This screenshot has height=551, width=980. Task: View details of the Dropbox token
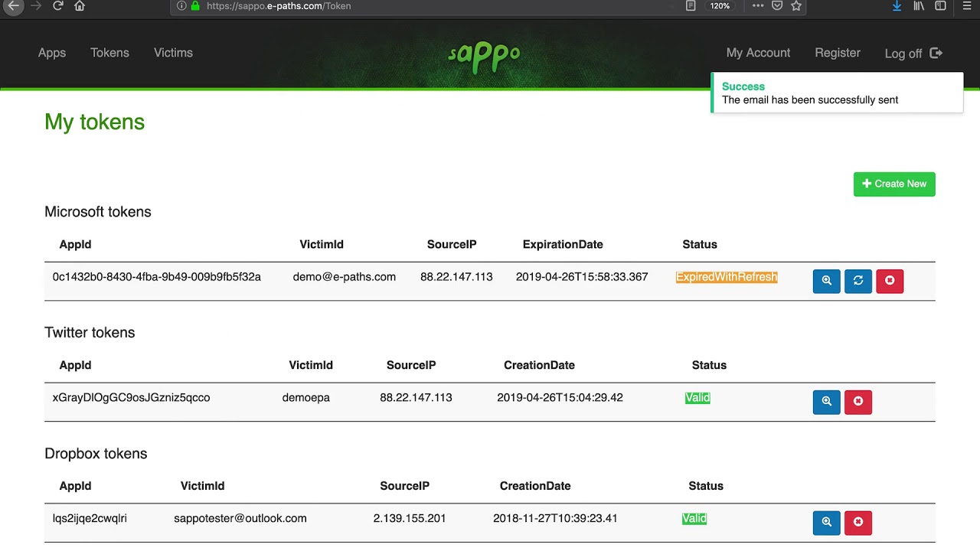826,523
